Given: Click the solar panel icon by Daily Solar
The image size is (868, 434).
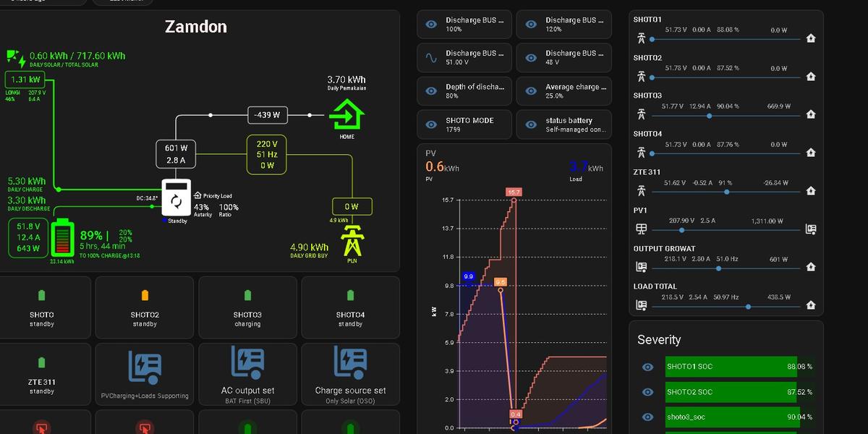Looking at the screenshot, I should tap(15, 59).
